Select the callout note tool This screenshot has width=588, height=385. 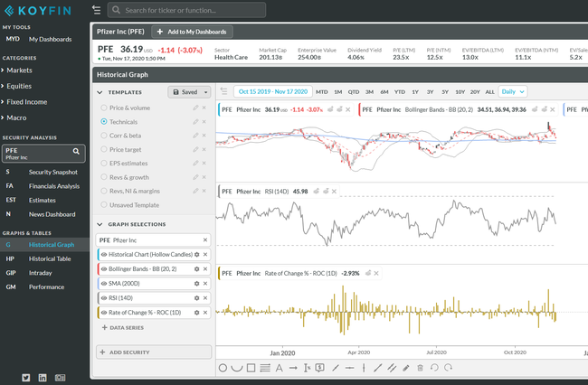pyautogui.click(x=320, y=368)
